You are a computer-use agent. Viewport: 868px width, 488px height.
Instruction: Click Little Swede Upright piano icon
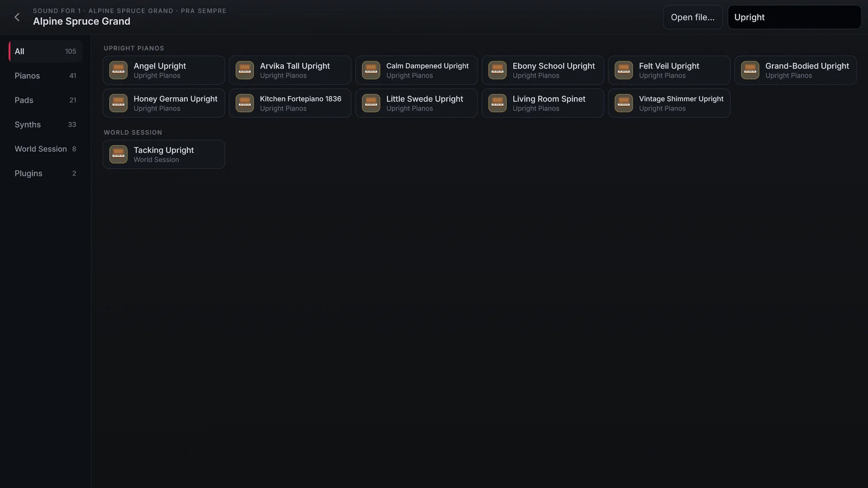click(371, 103)
